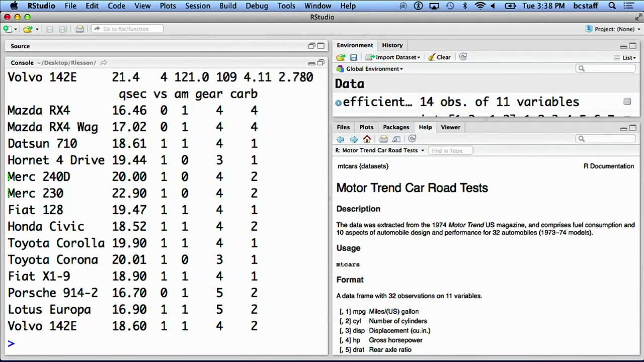
Task: Open the Project (None) dropdown
Action: coord(612,29)
